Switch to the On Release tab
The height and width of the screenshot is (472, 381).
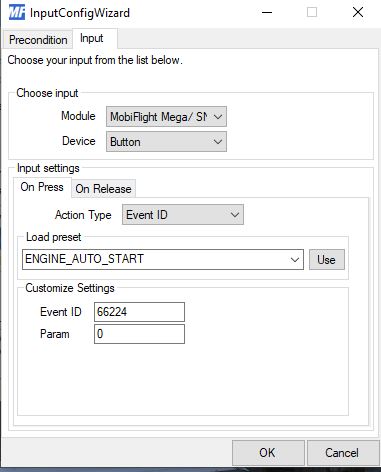(103, 189)
